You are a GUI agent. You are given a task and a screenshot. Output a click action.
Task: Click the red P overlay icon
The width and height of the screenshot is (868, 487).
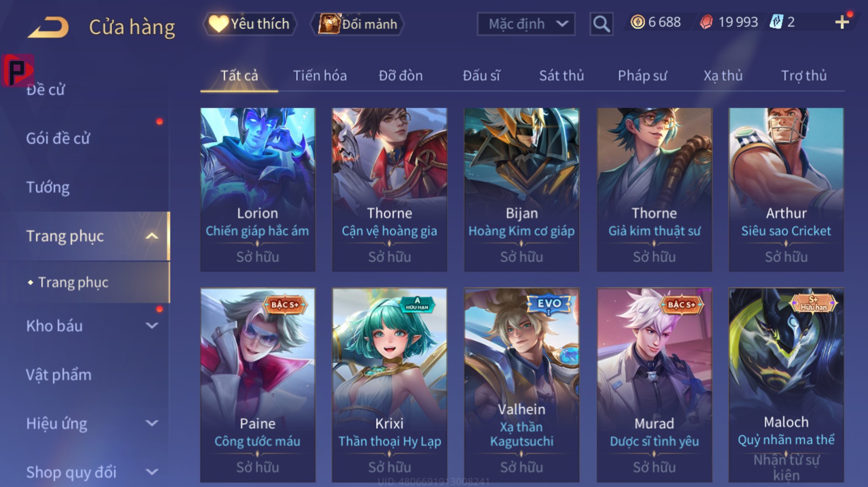[x=18, y=70]
